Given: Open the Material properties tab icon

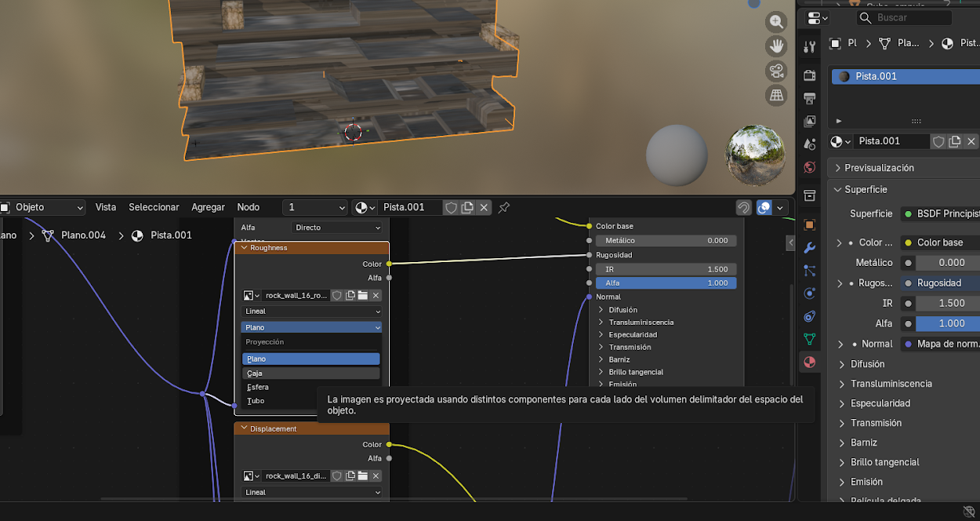Looking at the screenshot, I should (810, 363).
